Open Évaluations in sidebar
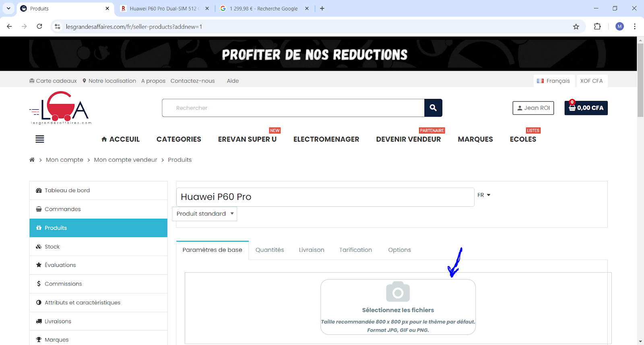Image resolution: width=644 pixels, height=345 pixels. (98, 265)
